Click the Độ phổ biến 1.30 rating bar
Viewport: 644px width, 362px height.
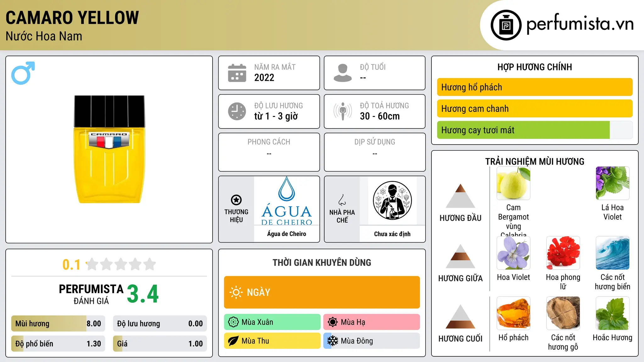tap(58, 343)
